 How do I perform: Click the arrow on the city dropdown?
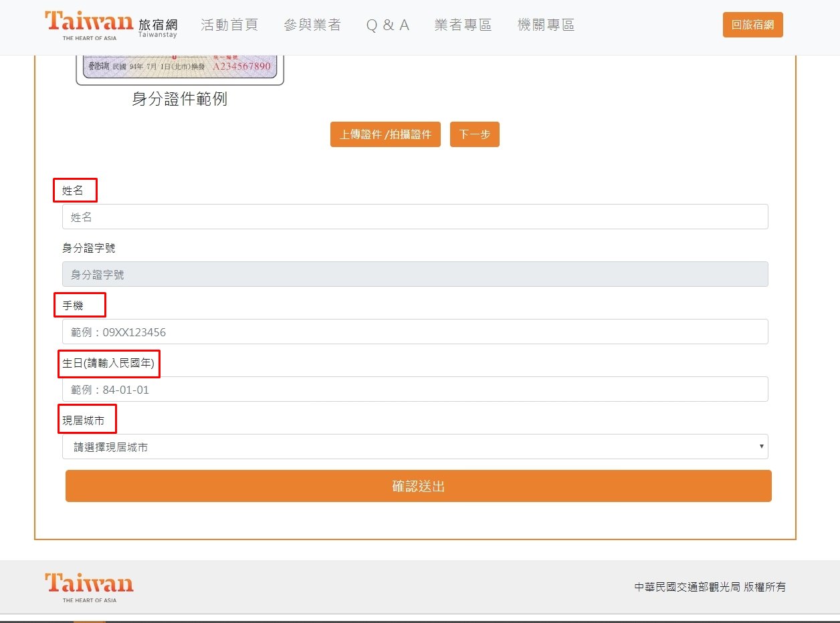click(761, 447)
